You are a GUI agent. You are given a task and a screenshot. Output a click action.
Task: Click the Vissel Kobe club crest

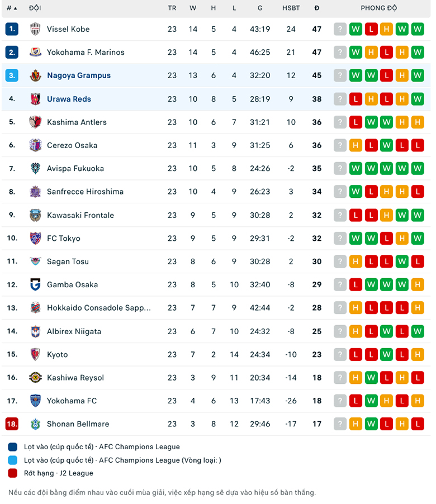[x=35, y=29]
